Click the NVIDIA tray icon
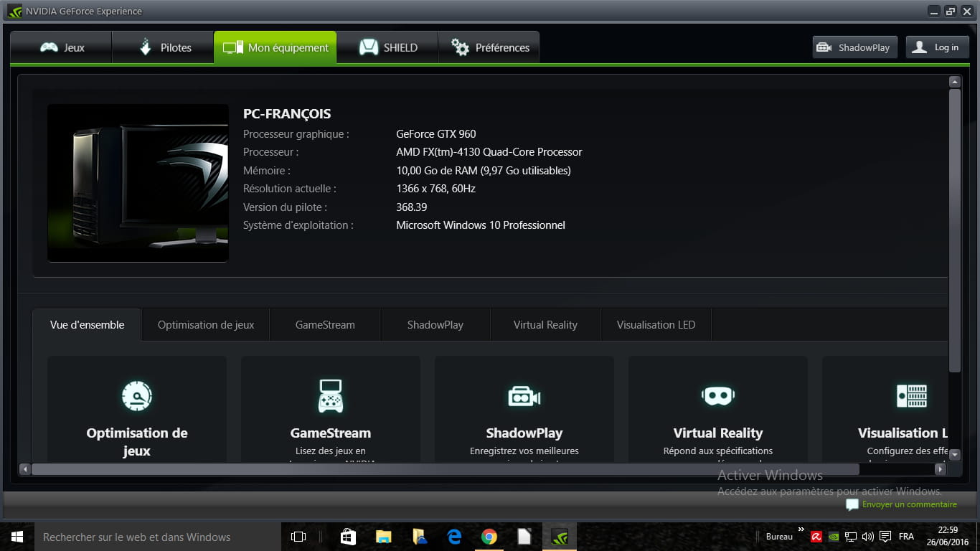Screen dimensions: 980x551 [x=833, y=537]
